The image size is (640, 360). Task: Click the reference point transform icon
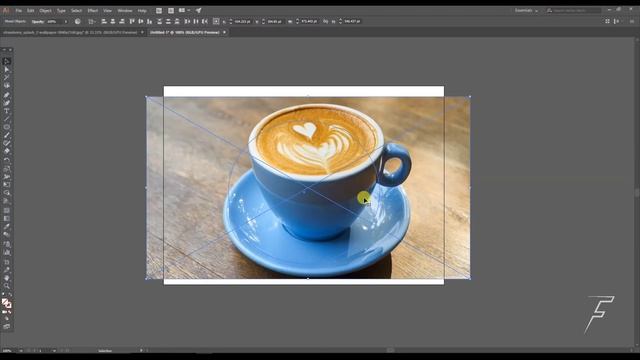[x=216, y=21]
